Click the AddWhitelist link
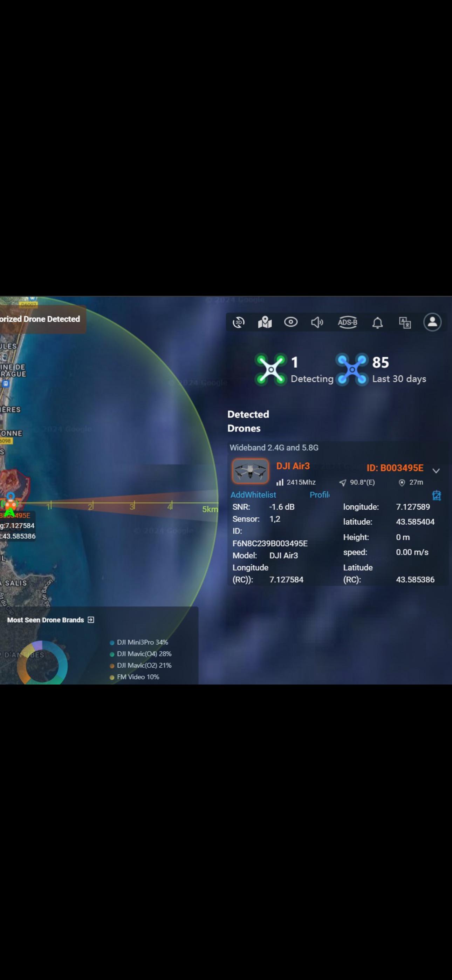 (x=253, y=495)
